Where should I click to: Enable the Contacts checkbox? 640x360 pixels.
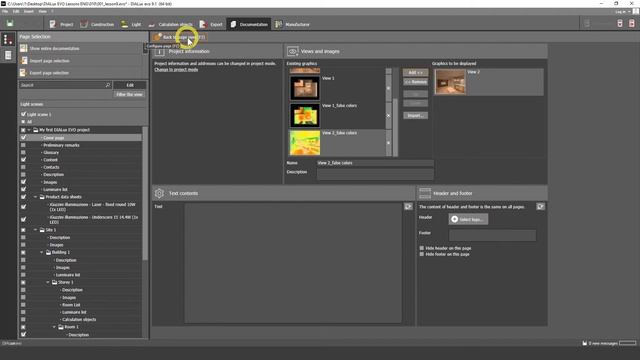click(23, 167)
